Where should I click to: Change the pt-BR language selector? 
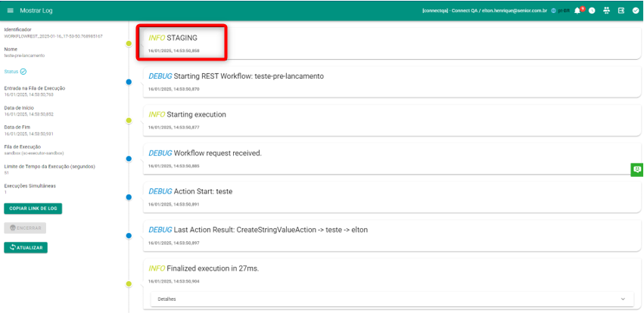tap(561, 11)
